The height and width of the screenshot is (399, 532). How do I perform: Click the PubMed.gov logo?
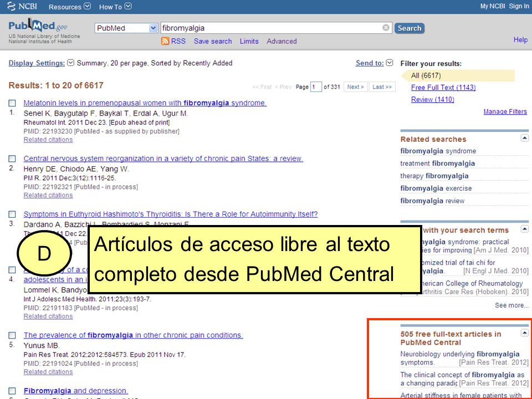pos(38,26)
